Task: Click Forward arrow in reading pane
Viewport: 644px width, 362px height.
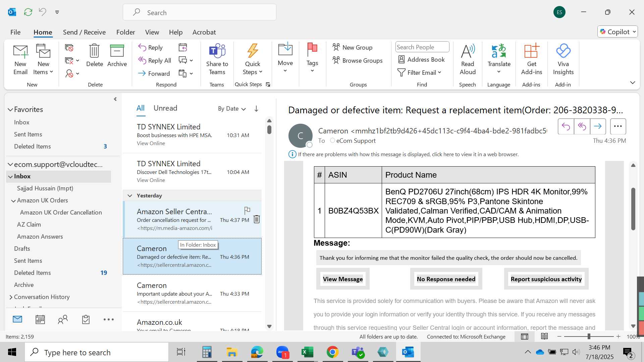Action: 598,126
